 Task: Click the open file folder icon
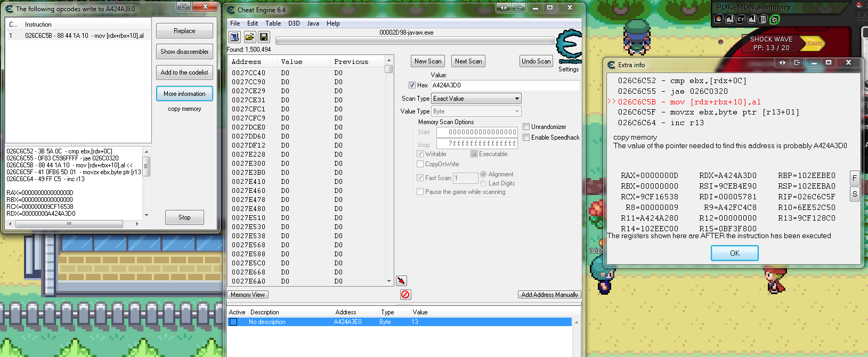(x=249, y=37)
